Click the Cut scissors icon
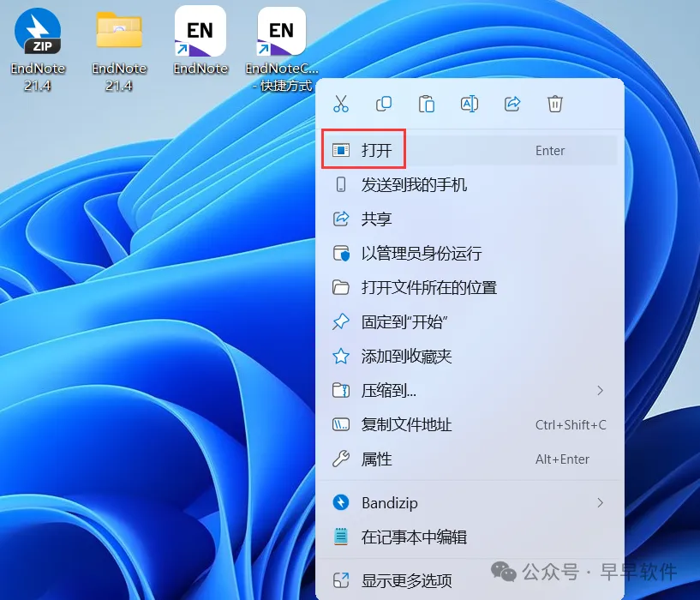Viewport: 700px width, 600px height. (x=341, y=104)
